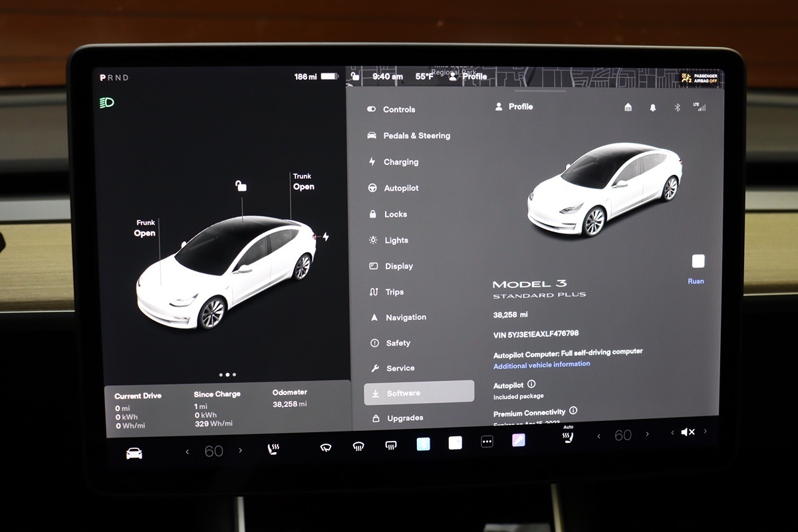Screen dimensions: 798x532
Task: Select the white color swatch above Ruan
Action: [698, 261]
